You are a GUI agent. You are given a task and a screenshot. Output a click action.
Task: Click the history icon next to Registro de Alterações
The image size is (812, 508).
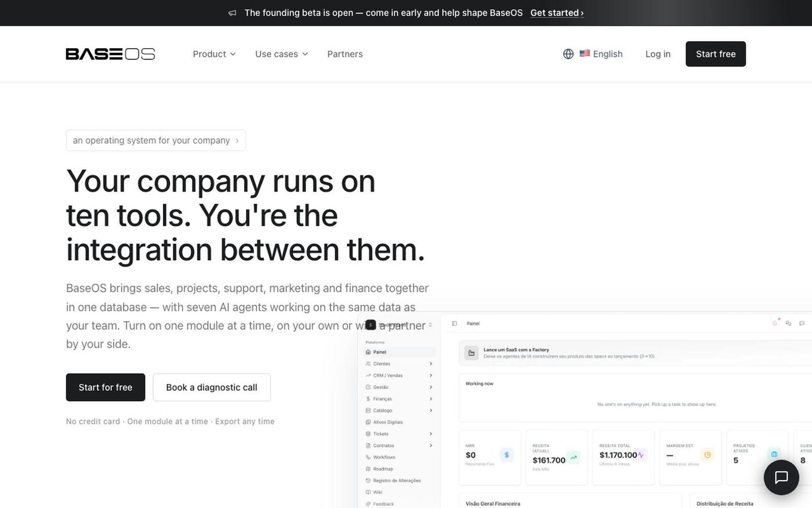click(x=368, y=481)
